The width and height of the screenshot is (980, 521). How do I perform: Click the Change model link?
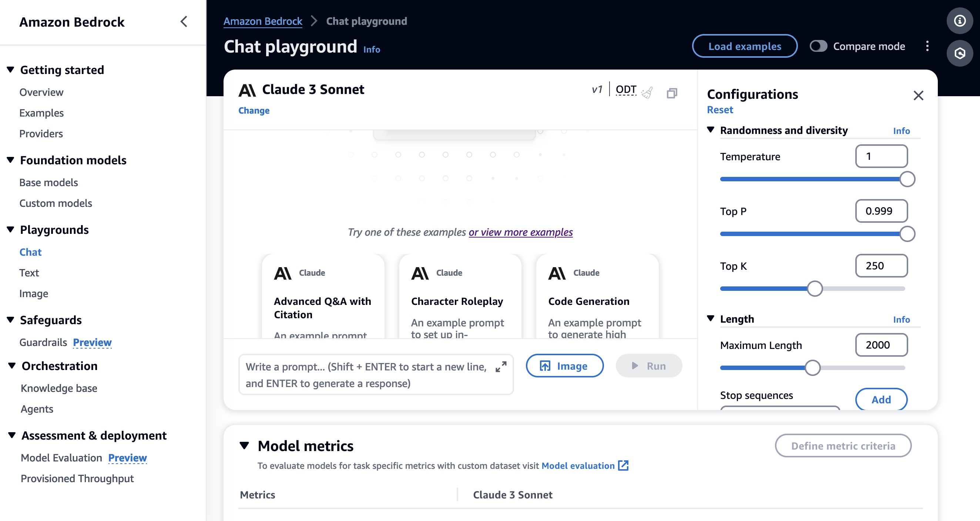(254, 110)
